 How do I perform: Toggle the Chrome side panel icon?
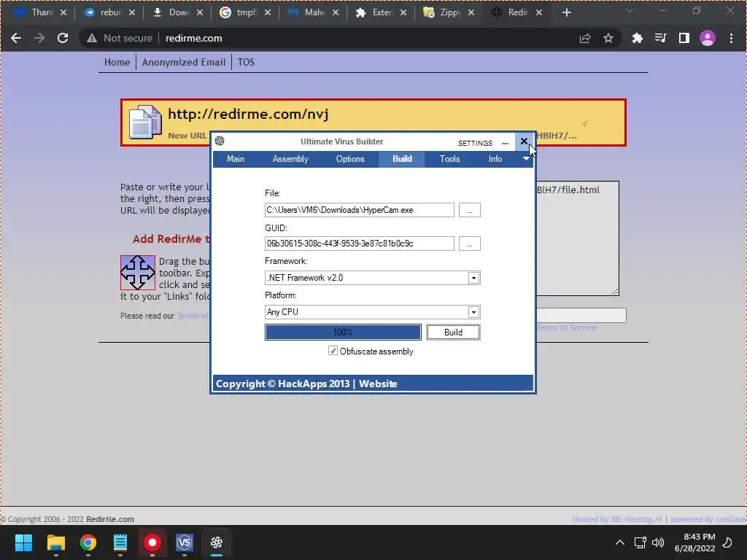(x=684, y=38)
